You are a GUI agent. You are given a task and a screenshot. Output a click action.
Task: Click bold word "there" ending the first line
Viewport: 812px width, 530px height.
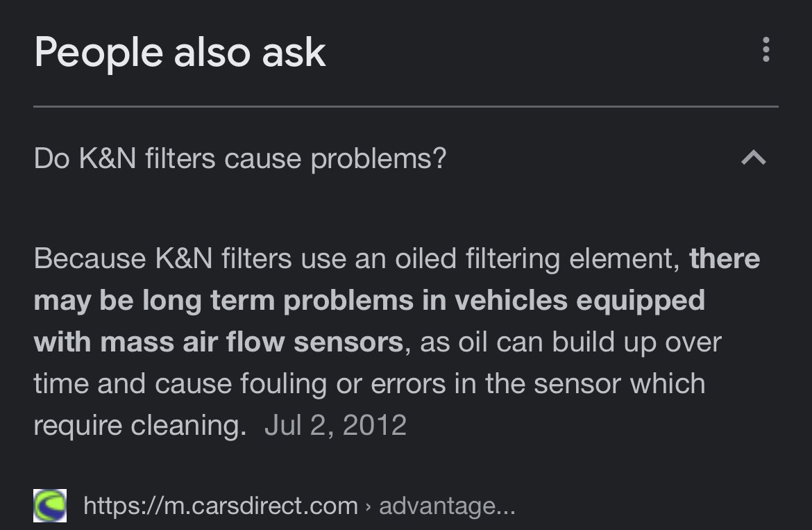point(725,258)
